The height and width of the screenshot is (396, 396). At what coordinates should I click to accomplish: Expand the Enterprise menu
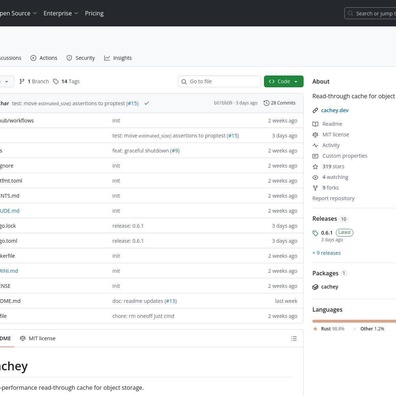click(x=61, y=13)
